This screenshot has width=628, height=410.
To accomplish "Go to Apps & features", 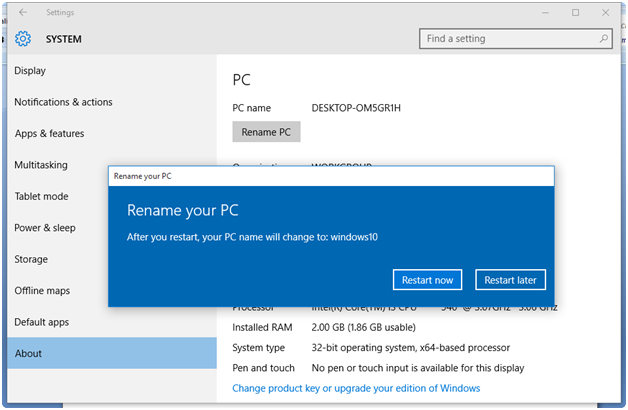I will (49, 134).
